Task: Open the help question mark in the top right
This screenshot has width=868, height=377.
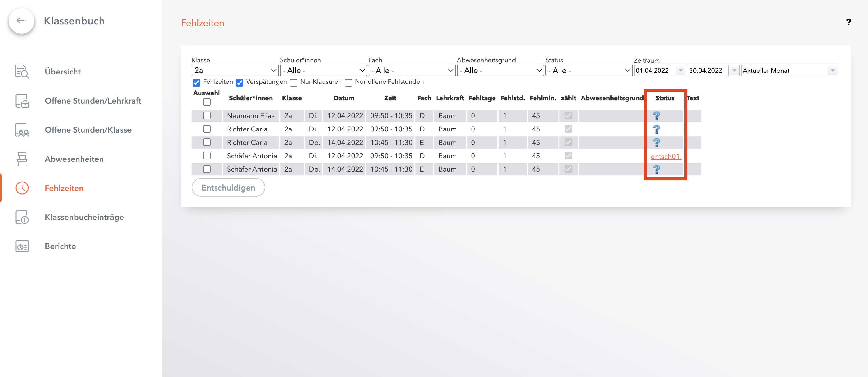Action: tap(848, 23)
